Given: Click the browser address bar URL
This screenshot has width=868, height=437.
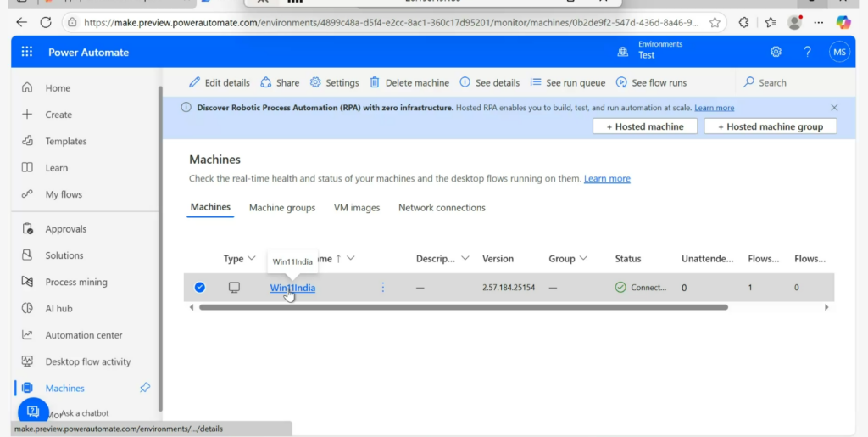Looking at the screenshot, I should point(391,23).
